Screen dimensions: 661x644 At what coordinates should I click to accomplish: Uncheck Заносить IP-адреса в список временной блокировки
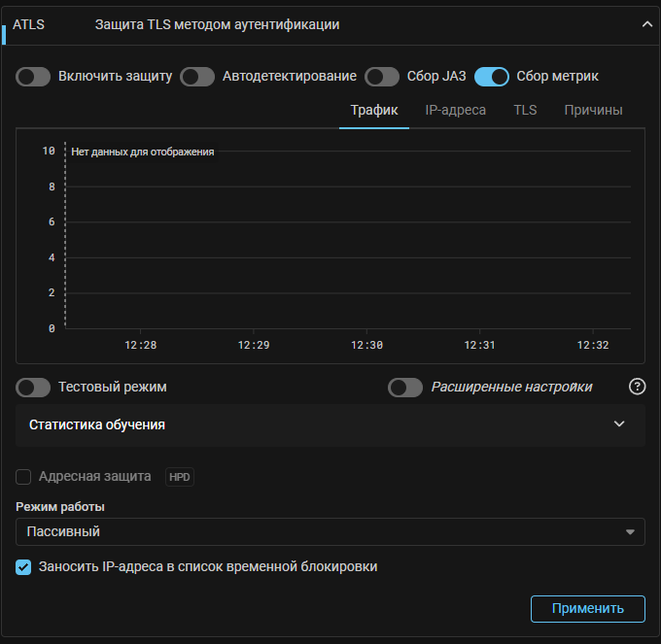[24, 567]
